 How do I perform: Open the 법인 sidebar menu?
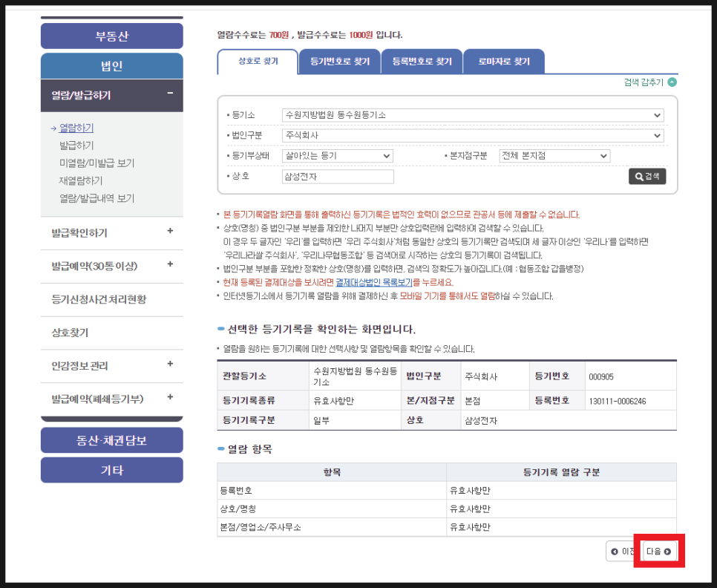tap(111, 65)
